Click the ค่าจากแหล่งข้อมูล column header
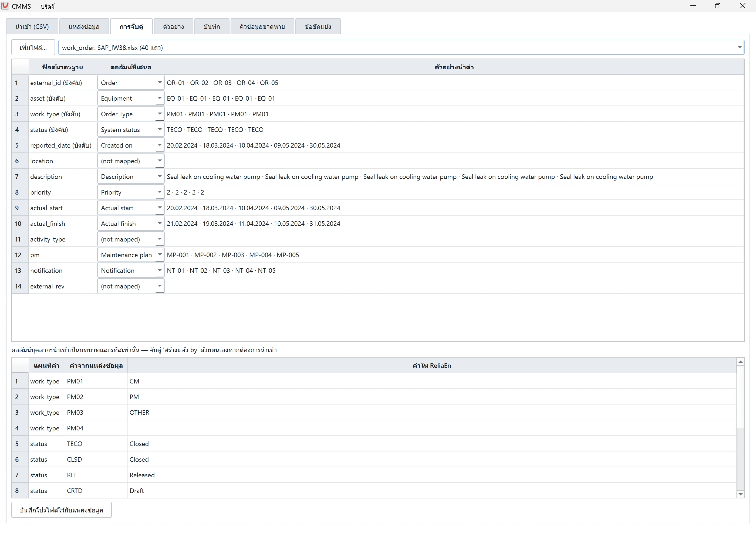Viewport: 756px width, 537px height. pos(96,365)
